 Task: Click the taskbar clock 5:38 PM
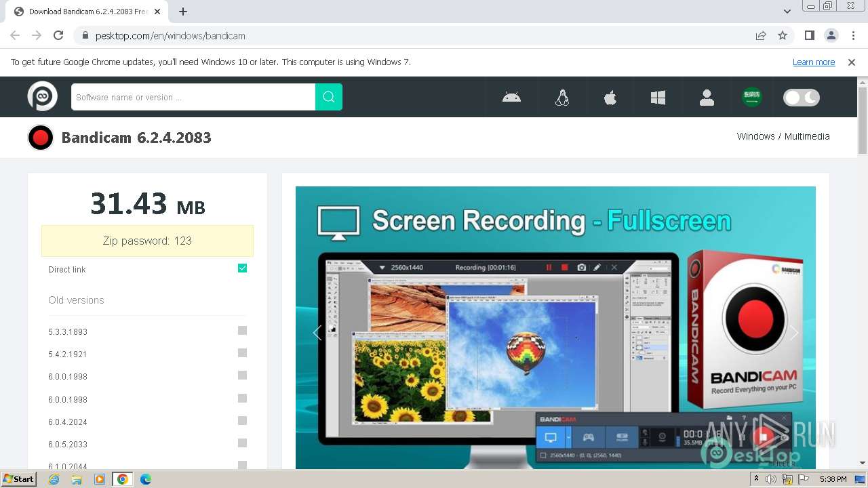pyautogui.click(x=833, y=479)
